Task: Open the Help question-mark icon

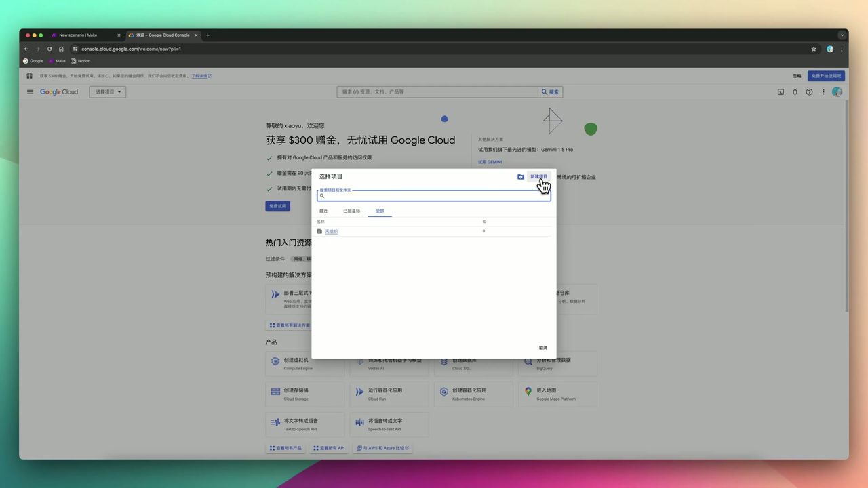Action: [x=809, y=91]
